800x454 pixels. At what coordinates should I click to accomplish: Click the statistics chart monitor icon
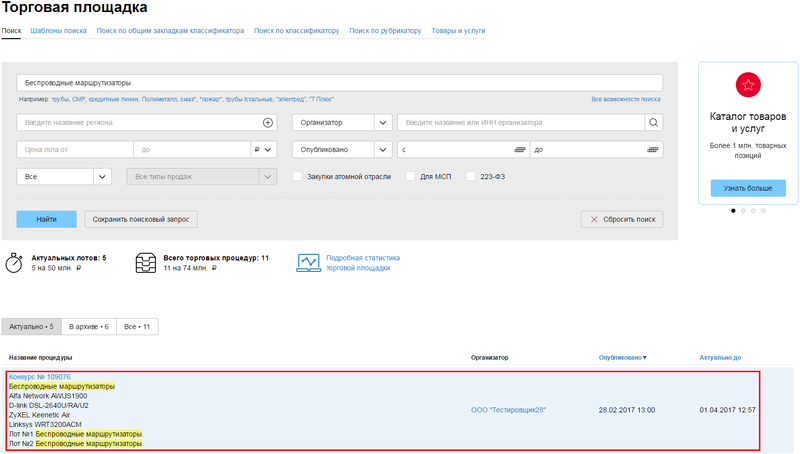pos(309,263)
